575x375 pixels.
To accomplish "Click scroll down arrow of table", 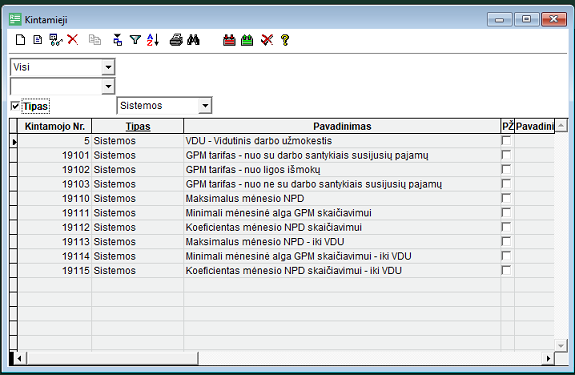I will click(561, 345).
